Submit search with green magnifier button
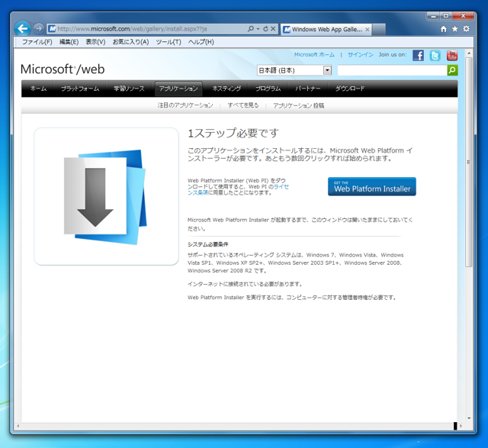This screenshot has height=448, width=488. click(452, 70)
